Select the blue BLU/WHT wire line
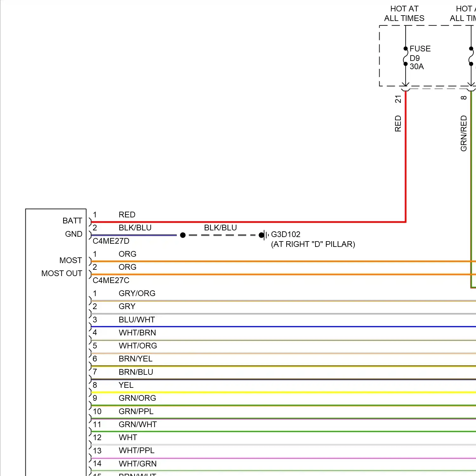This screenshot has width=476, height=476. coord(283,327)
